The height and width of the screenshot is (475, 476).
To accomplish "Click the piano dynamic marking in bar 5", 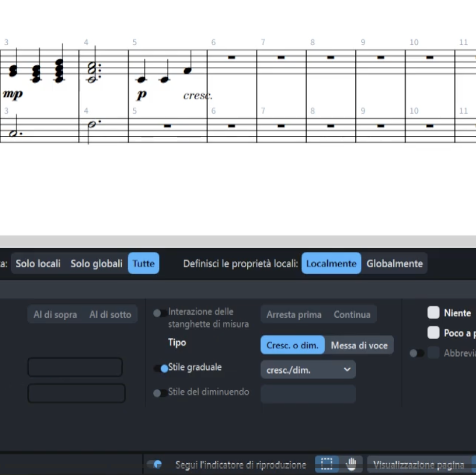I will click(141, 95).
